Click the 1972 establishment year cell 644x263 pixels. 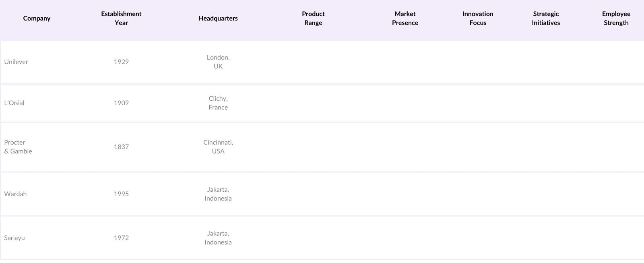121,238
